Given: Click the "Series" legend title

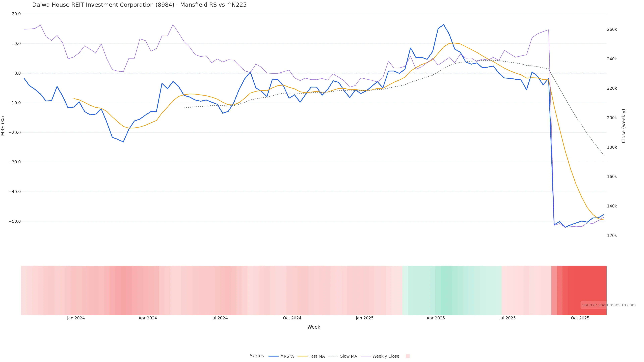Looking at the screenshot, I should tap(257, 356).
